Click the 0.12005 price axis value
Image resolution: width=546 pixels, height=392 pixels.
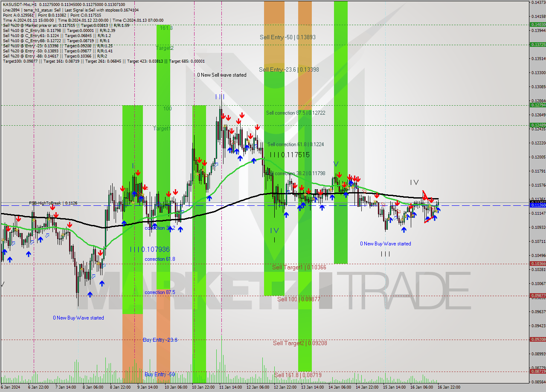coord(538,157)
